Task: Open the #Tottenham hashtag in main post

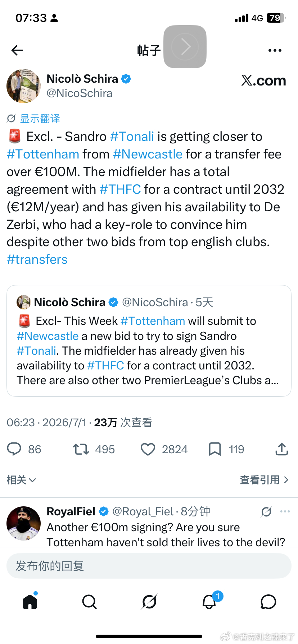Action: (x=43, y=154)
